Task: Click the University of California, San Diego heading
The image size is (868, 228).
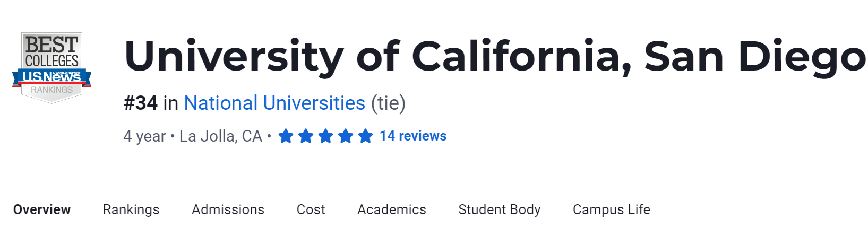Action: (495, 57)
